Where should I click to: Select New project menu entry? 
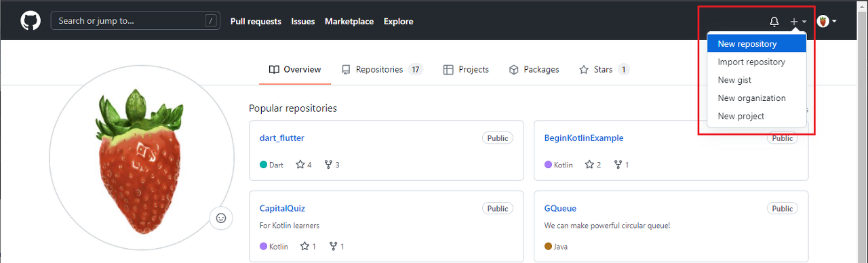pyautogui.click(x=757, y=116)
